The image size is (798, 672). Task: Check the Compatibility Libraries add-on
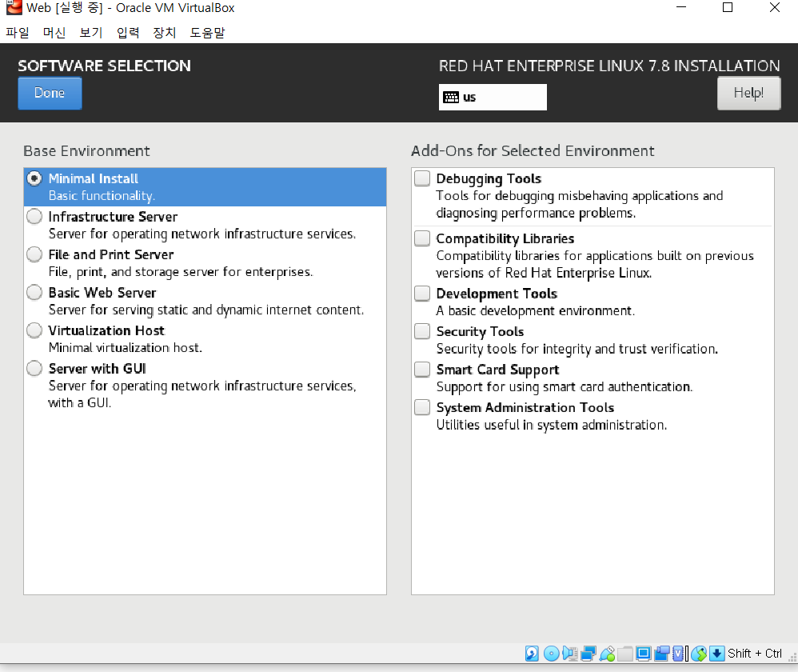(x=422, y=238)
